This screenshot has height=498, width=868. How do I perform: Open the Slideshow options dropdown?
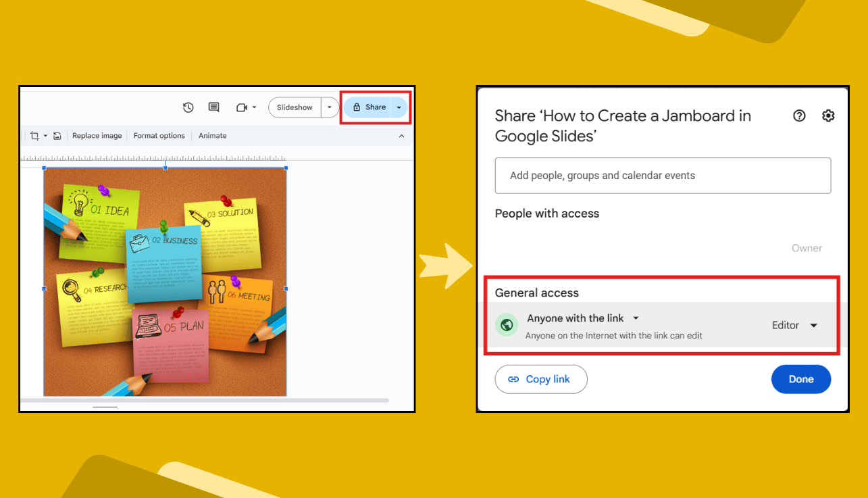pyautogui.click(x=330, y=107)
